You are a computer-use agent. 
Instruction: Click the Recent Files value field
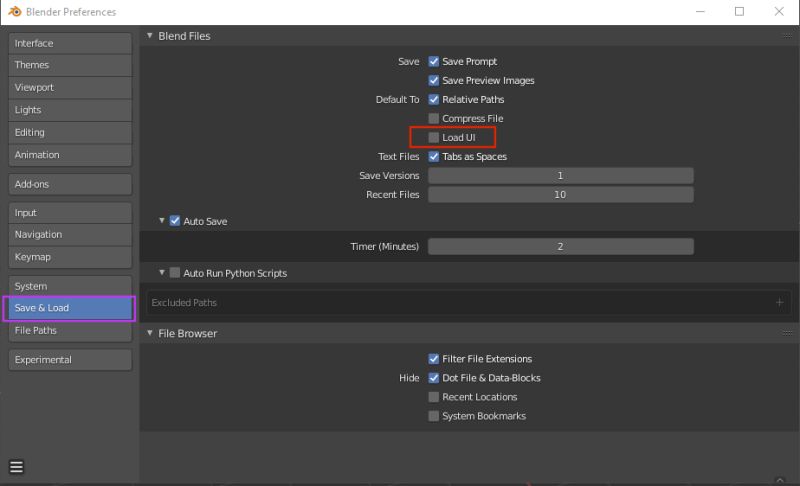tap(561, 194)
